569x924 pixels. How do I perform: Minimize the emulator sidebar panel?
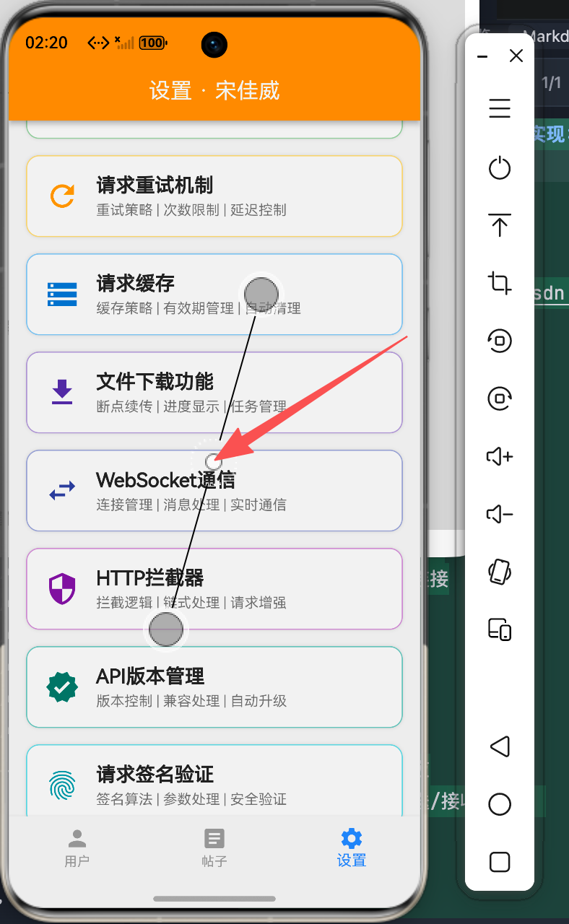point(482,56)
